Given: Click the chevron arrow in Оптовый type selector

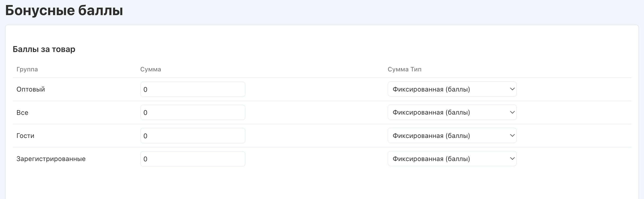Looking at the screenshot, I should coord(512,89).
